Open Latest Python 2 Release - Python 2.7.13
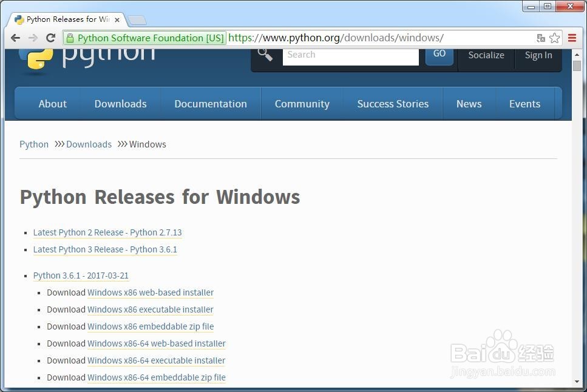The width and height of the screenshot is (587, 392). pos(107,232)
